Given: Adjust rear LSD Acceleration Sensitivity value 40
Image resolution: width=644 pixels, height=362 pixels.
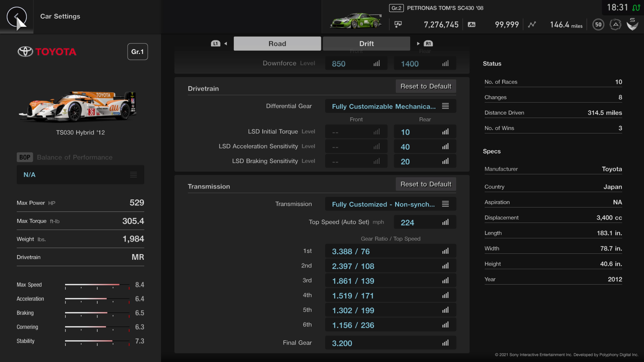Looking at the screenshot, I should click(425, 146).
